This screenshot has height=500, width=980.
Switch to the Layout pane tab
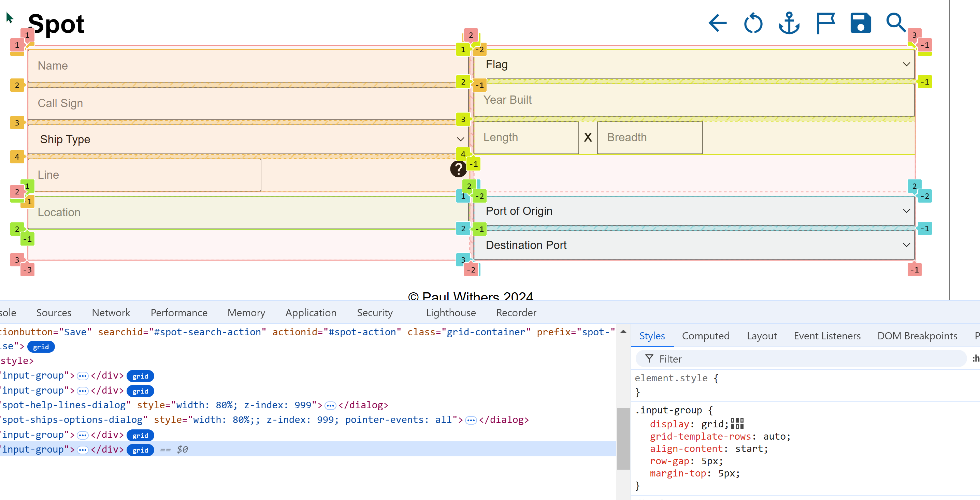click(762, 336)
